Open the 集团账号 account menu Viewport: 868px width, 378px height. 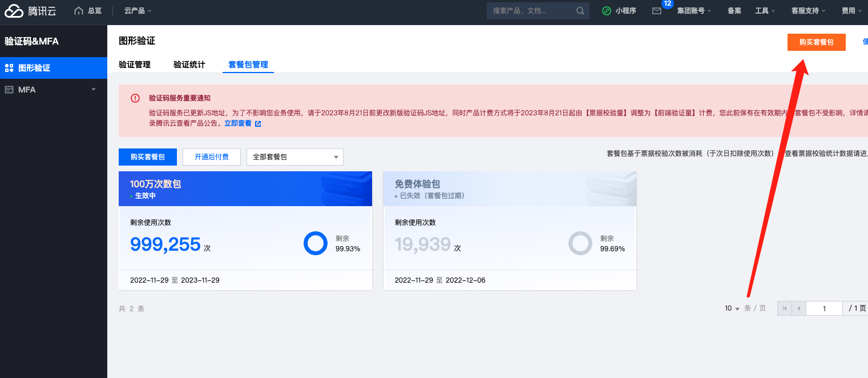(695, 11)
